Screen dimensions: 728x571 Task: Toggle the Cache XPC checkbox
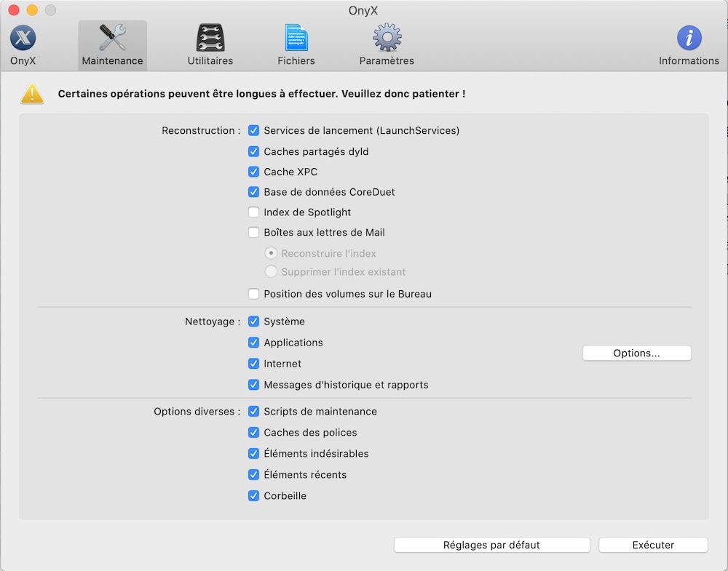tap(253, 172)
